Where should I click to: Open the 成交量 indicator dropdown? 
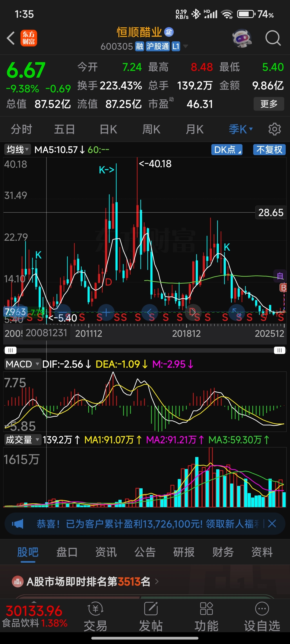pyautogui.click(x=23, y=440)
